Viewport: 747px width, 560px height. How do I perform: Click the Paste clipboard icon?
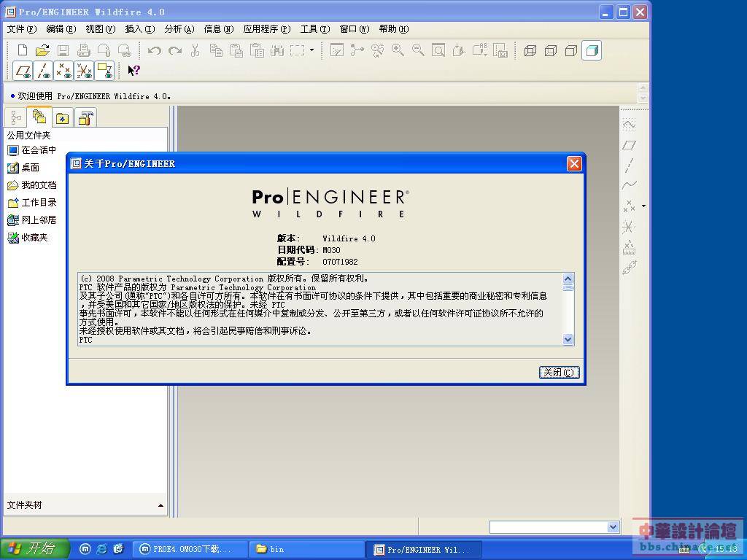pyautogui.click(x=236, y=50)
